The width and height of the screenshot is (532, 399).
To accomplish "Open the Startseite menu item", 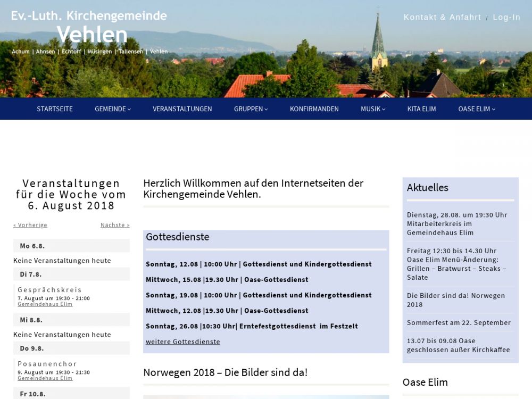I will pos(55,109).
